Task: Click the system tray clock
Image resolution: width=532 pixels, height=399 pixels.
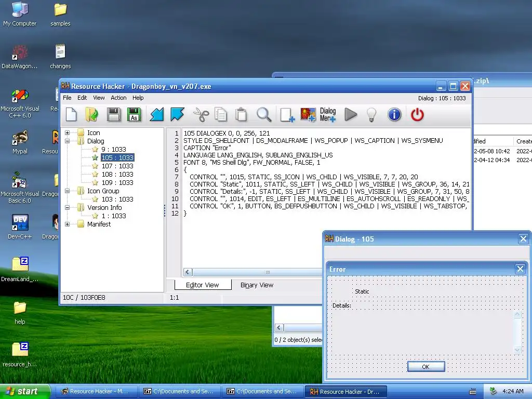Action: [513, 391]
